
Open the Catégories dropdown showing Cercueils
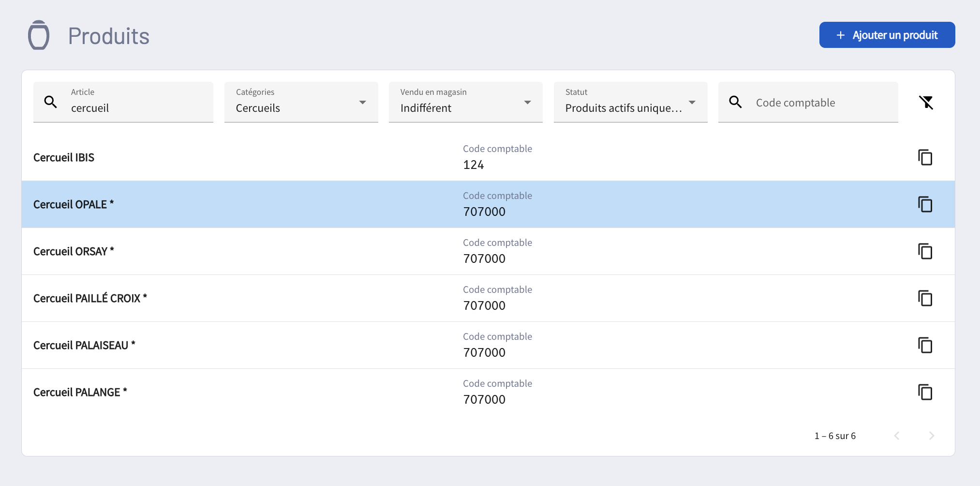coord(301,102)
